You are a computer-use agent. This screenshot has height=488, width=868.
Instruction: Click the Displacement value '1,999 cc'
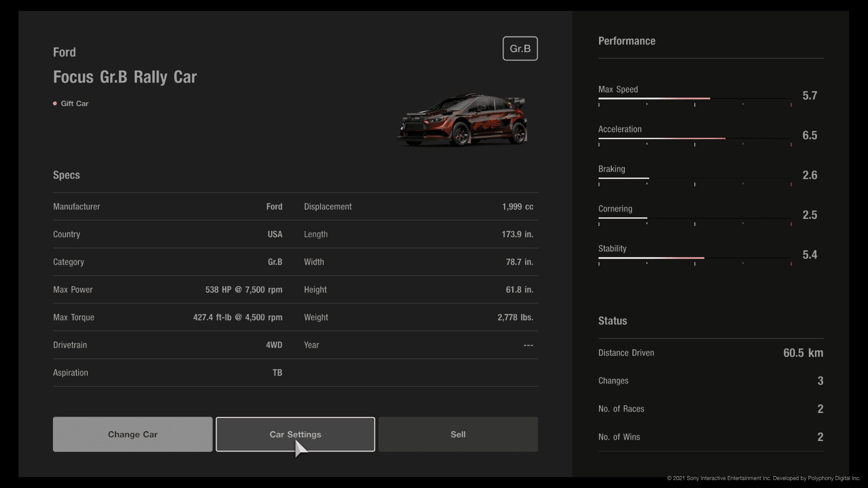pyautogui.click(x=518, y=206)
